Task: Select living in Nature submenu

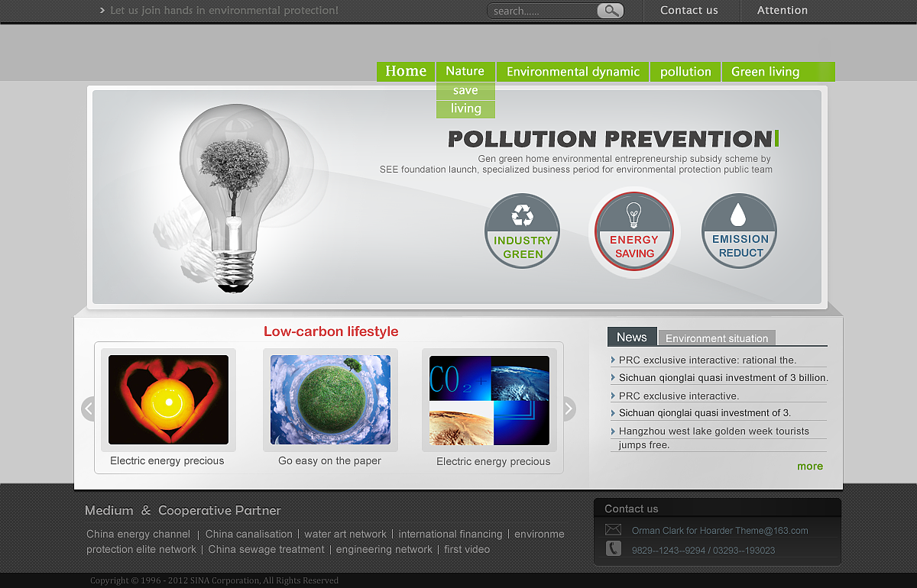Action: (465, 109)
